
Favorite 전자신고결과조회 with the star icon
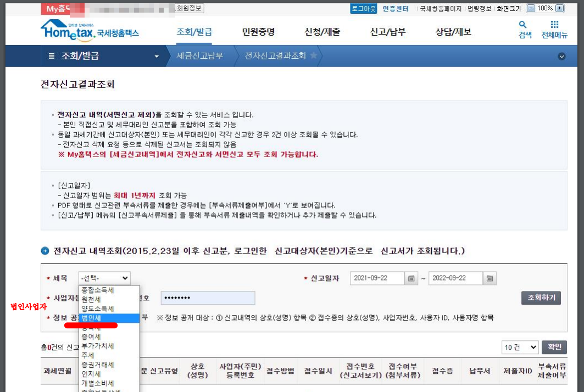coord(314,56)
